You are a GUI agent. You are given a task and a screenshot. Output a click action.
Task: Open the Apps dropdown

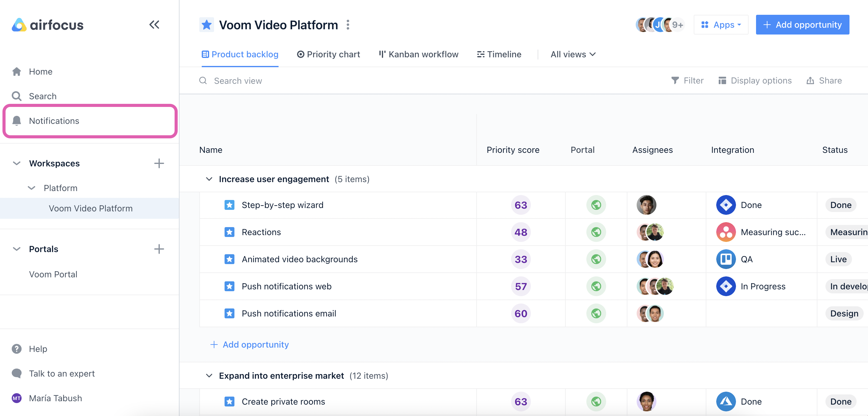[721, 25]
